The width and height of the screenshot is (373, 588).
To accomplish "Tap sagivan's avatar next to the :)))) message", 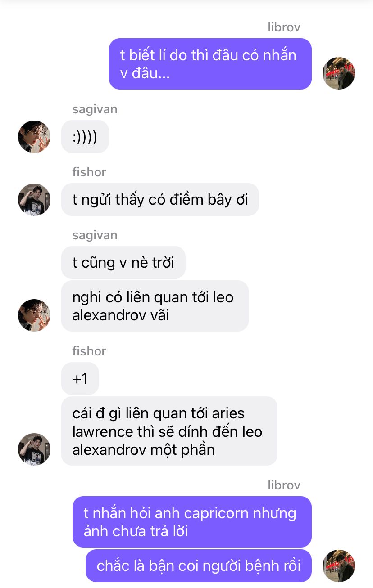I will coord(34,137).
